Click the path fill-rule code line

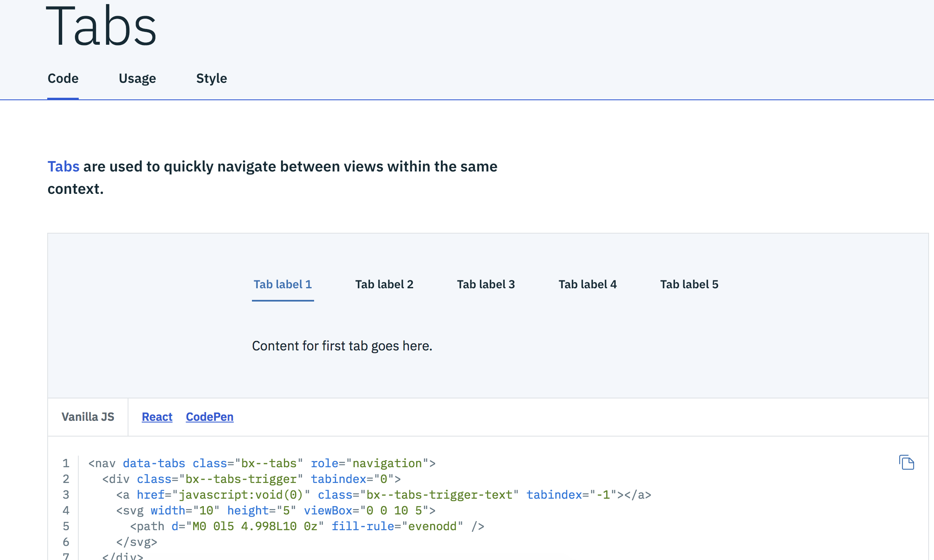coord(307,526)
